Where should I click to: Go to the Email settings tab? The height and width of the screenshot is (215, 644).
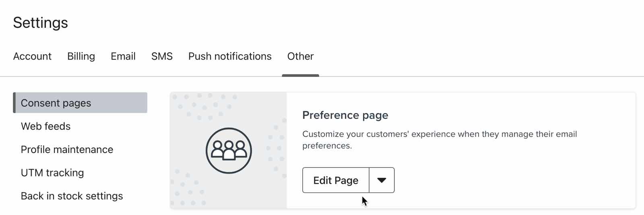pyautogui.click(x=123, y=56)
